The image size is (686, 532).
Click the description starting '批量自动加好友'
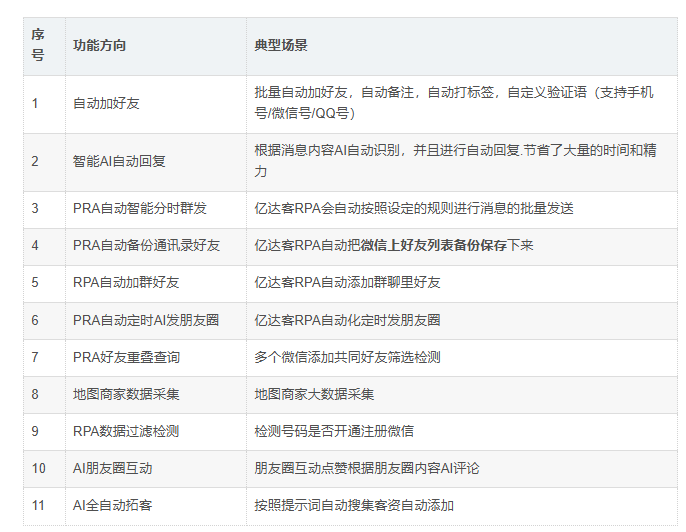(455, 103)
